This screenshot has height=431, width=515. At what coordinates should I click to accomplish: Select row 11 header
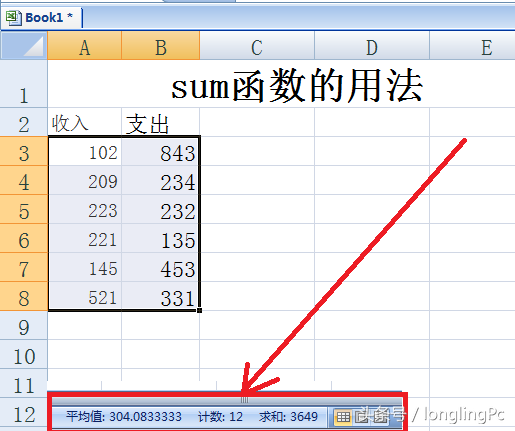coord(24,383)
